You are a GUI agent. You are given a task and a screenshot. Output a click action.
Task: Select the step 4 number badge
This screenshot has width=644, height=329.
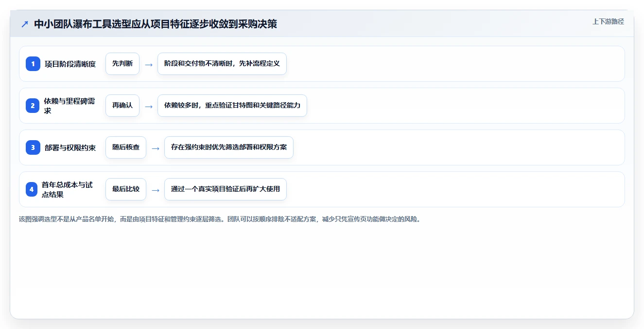[32, 189]
